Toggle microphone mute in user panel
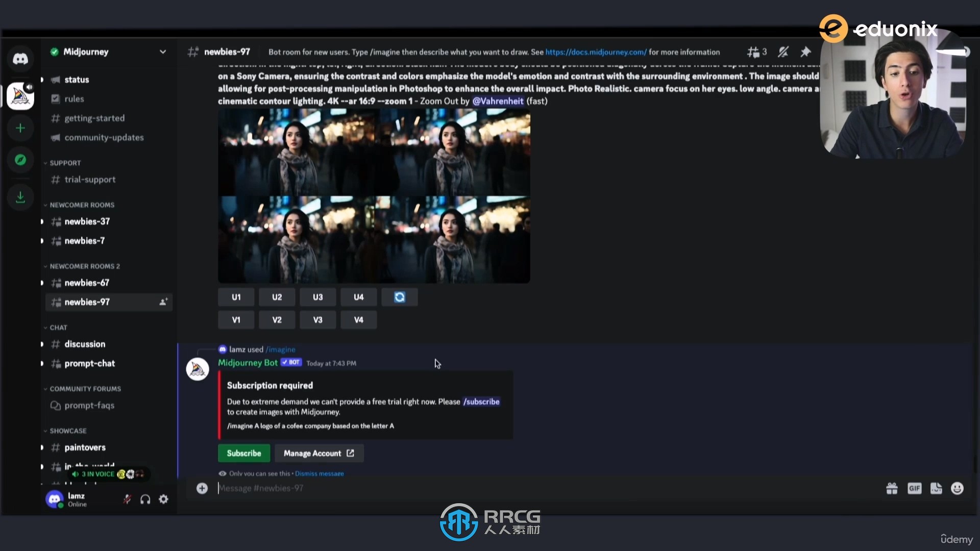Image resolution: width=980 pixels, height=551 pixels. coord(127,499)
